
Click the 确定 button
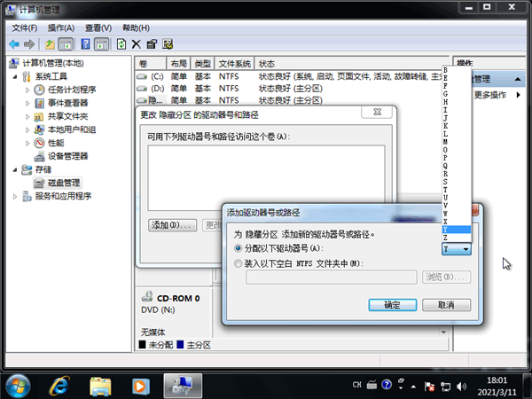click(x=391, y=304)
